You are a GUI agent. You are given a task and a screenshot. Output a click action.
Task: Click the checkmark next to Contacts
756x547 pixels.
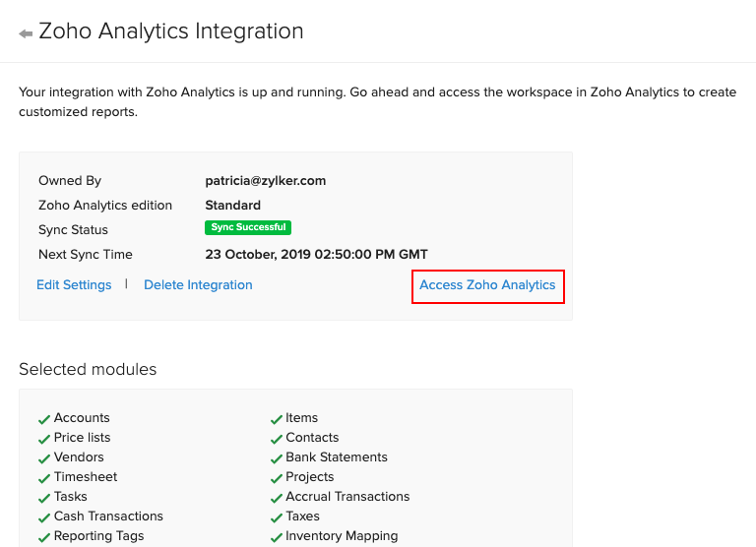click(277, 439)
